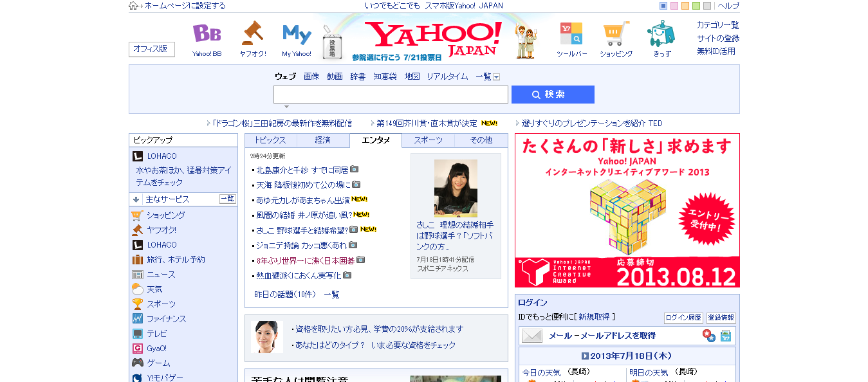Viewport: 868px width, 382px height.
Task: Click sidebar ゲーム controller icon
Action: pyautogui.click(x=137, y=363)
